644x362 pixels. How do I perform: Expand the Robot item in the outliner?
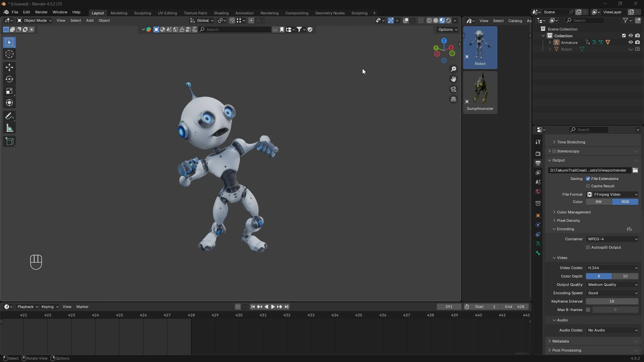point(550,49)
